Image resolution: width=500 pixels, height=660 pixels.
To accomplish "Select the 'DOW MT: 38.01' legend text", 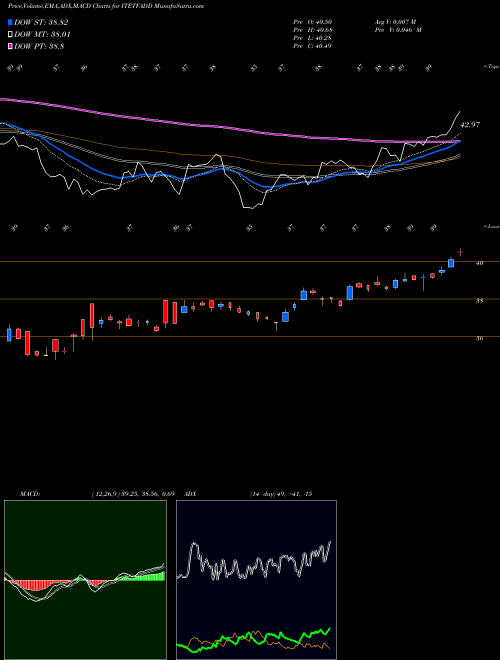I will pyautogui.click(x=43, y=35).
